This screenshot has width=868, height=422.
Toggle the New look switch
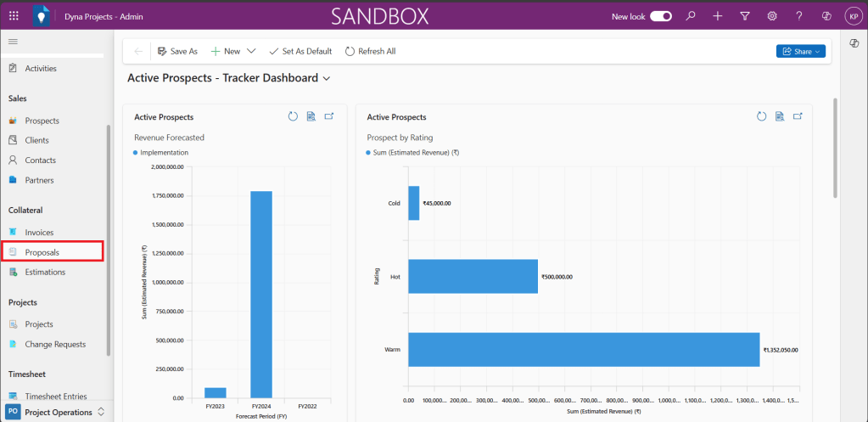(661, 16)
